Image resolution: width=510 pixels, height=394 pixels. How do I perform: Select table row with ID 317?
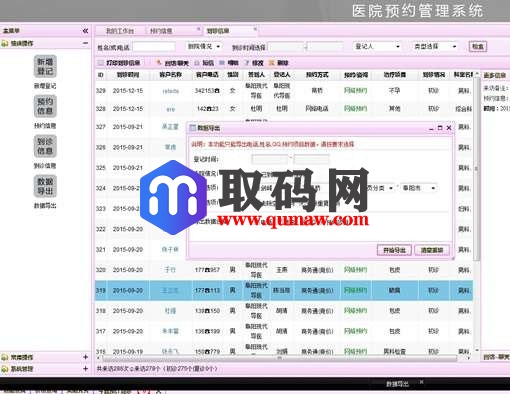(284, 331)
